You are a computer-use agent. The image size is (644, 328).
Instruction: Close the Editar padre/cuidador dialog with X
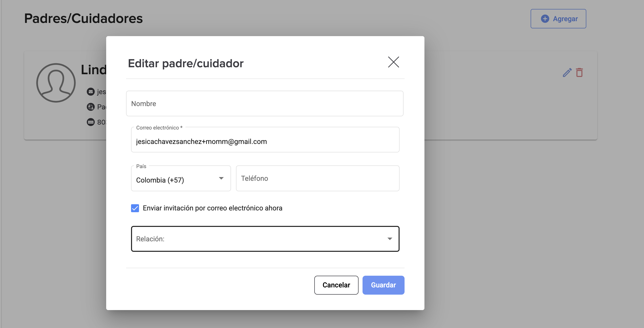point(393,62)
